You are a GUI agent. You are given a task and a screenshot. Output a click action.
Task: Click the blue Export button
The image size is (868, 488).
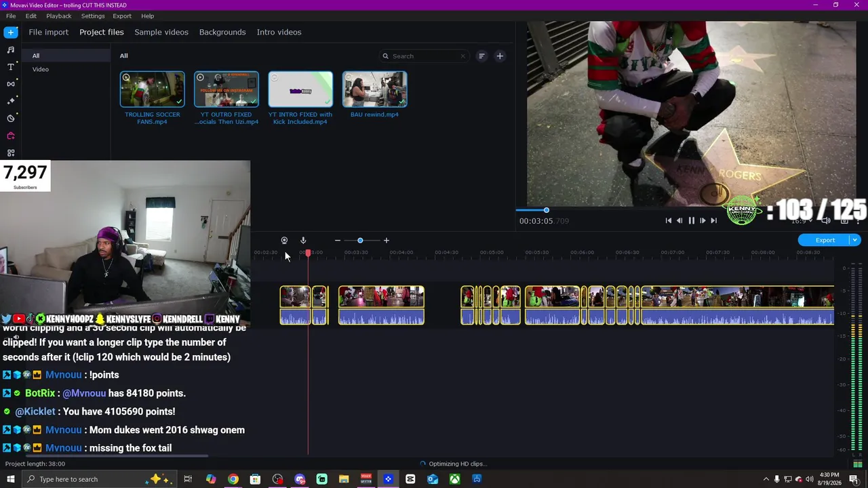click(x=825, y=240)
